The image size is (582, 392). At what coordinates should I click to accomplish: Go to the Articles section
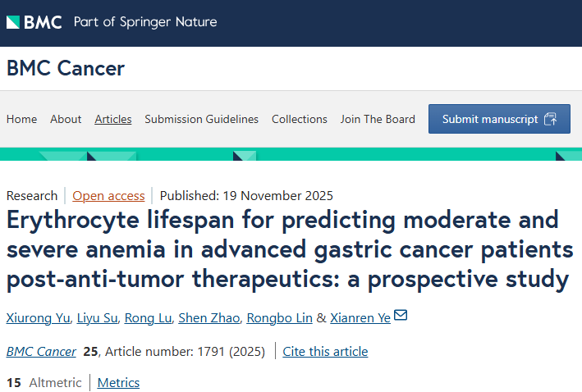pos(113,119)
